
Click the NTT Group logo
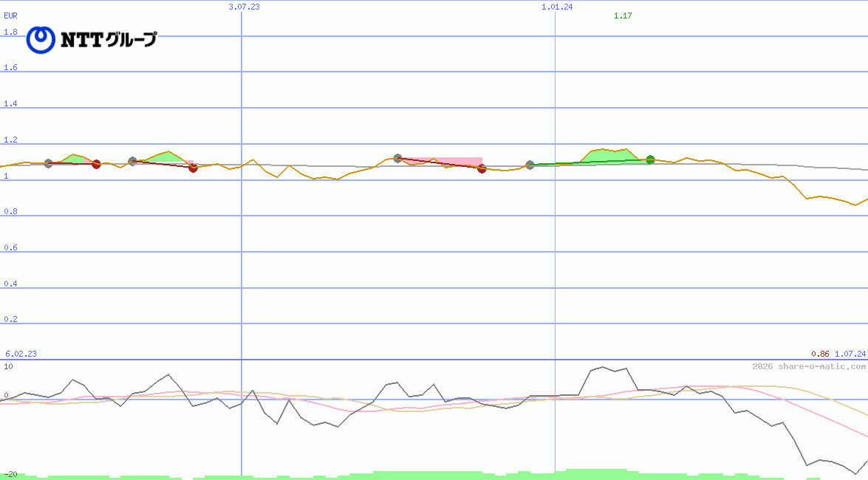92,40
